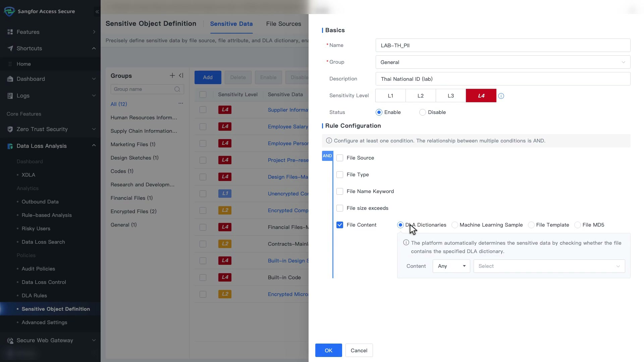Click the Dashboard icon in sidebar
The image size is (644, 362).
[x=10, y=79]
